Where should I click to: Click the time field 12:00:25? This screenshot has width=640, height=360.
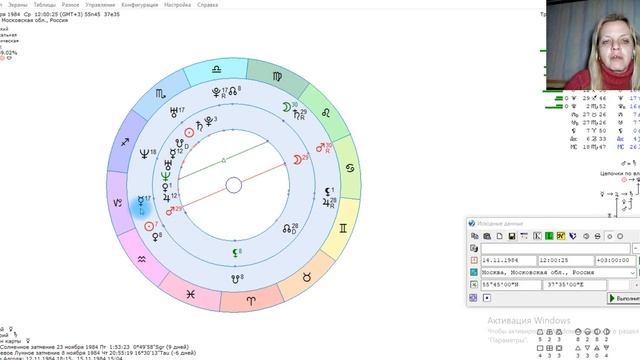coord(566,260)
